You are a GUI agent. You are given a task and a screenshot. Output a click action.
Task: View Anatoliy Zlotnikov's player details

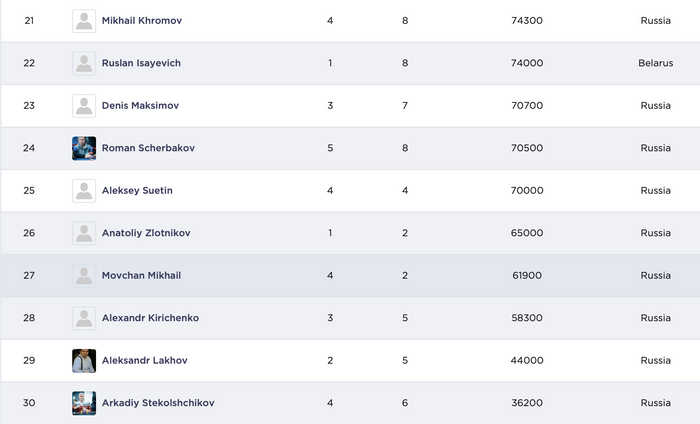tap(146, 233)
